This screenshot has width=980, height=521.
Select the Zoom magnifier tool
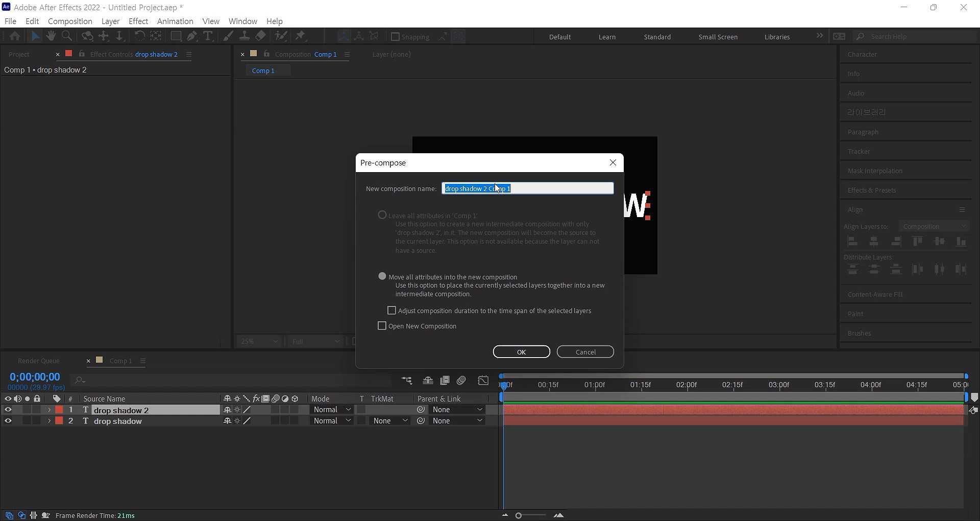[66, 36]
